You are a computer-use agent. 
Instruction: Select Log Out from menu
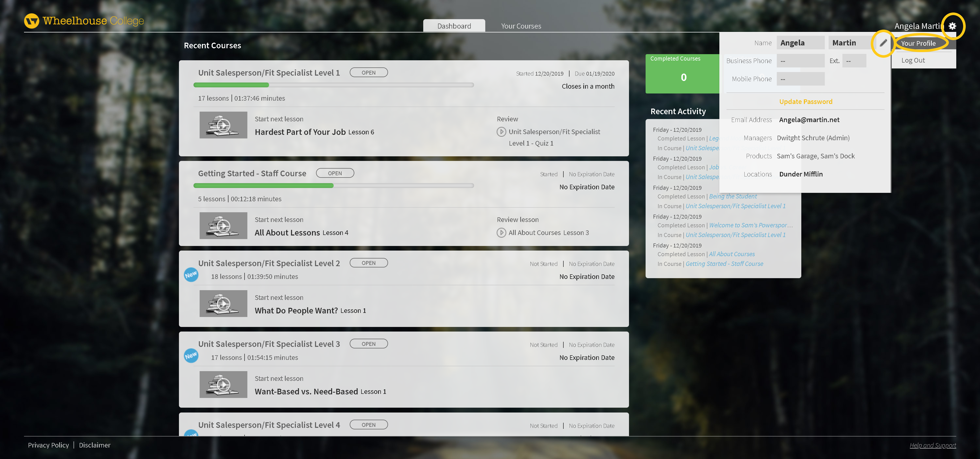click(913, 60)
